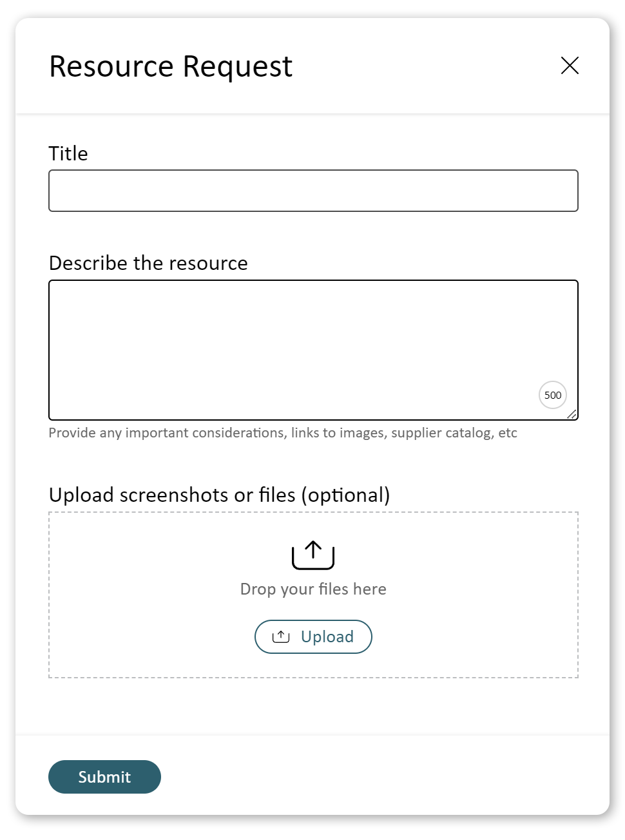Click the small upload icon inside Upload button
The width and height of the screenshot is (625, 840).
click(281, 637)
